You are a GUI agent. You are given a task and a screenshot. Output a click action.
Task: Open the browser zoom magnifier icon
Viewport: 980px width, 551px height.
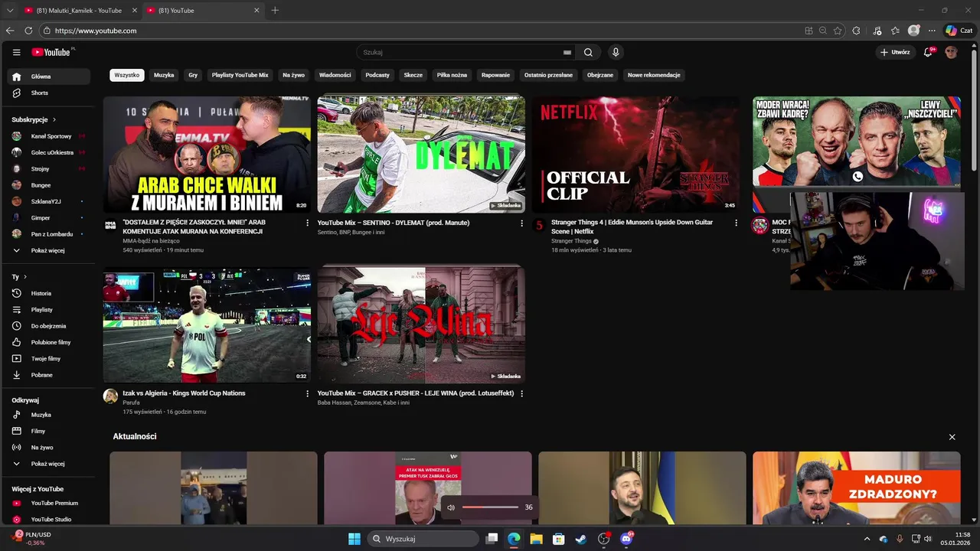(x=823, y=31)
